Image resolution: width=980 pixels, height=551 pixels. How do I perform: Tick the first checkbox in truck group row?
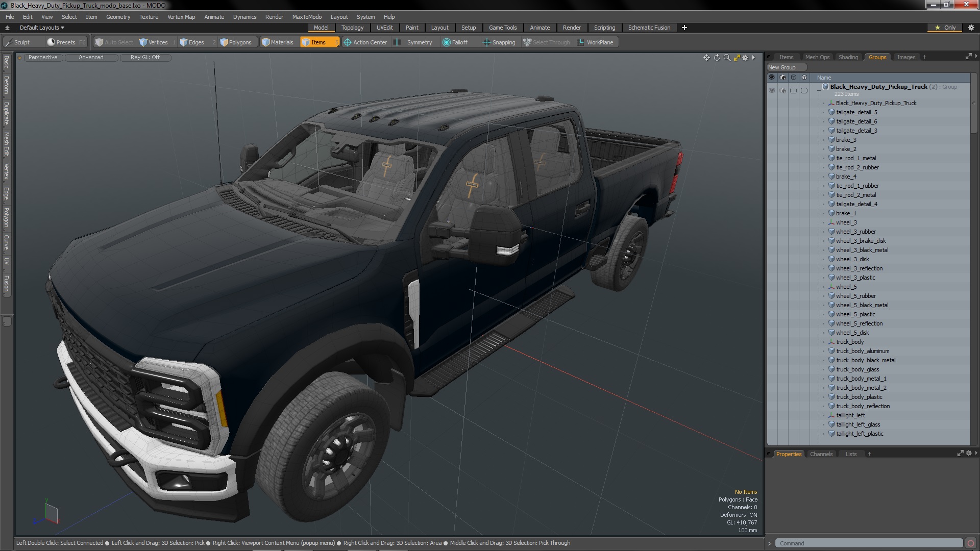(x=793, y=90)
